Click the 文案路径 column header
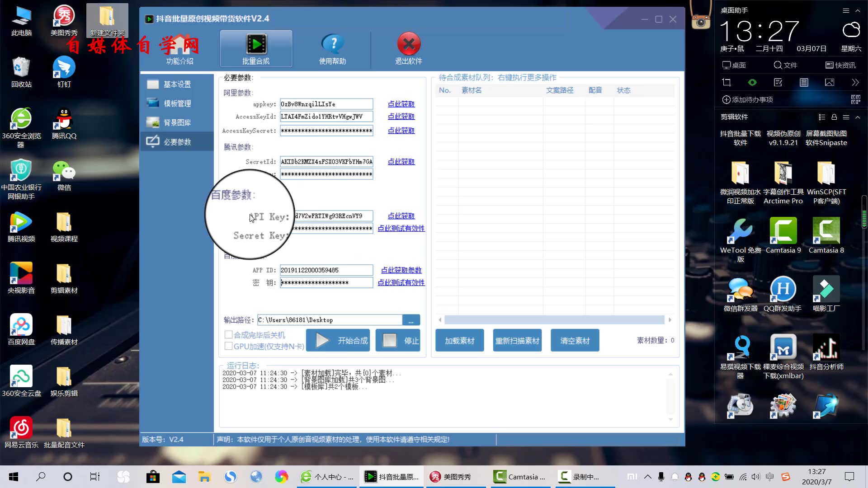868x488 pixels. coord(560,90)
